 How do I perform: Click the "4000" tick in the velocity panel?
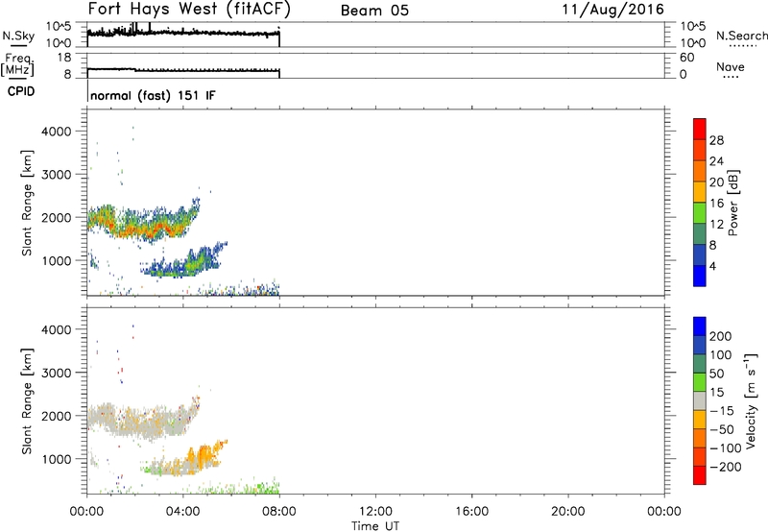tap(57, 329)
